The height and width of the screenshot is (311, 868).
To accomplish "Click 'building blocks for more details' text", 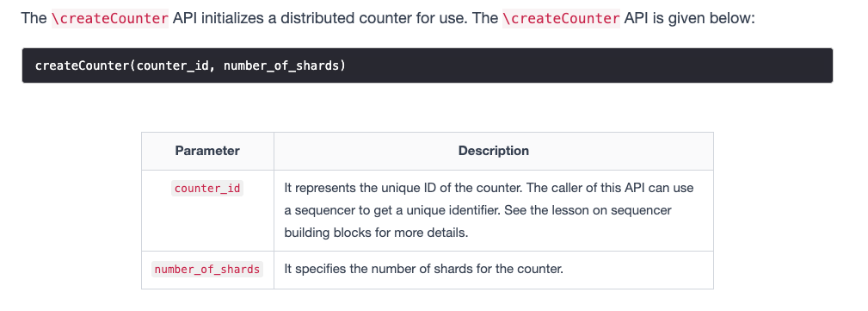I will point(377,233).
